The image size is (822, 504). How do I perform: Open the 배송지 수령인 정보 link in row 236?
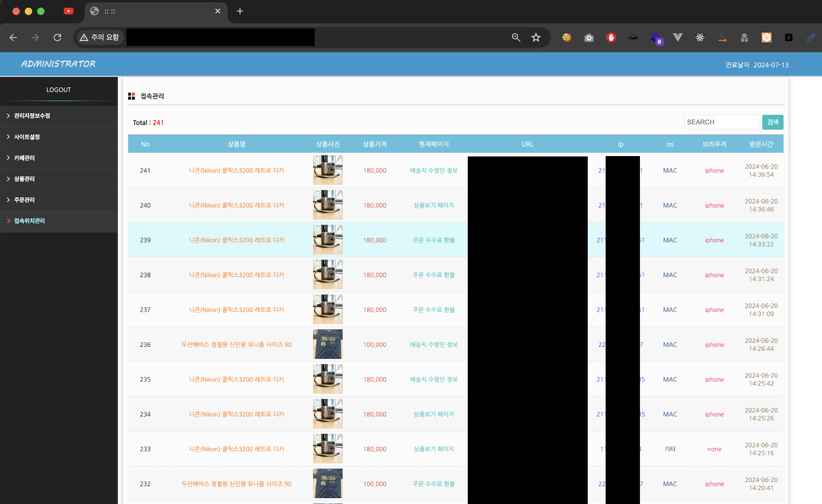coord(433,345)
